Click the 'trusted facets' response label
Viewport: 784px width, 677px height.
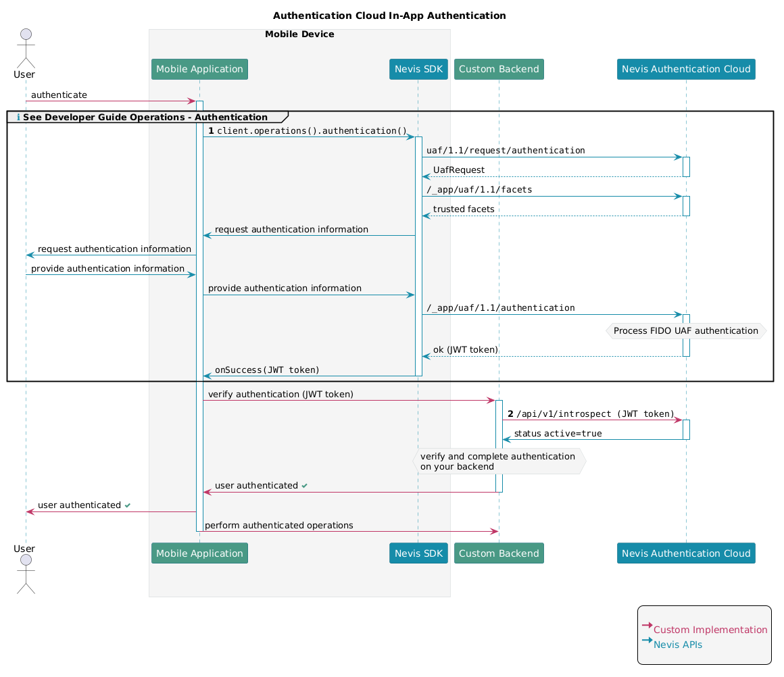tap(464, 209)
